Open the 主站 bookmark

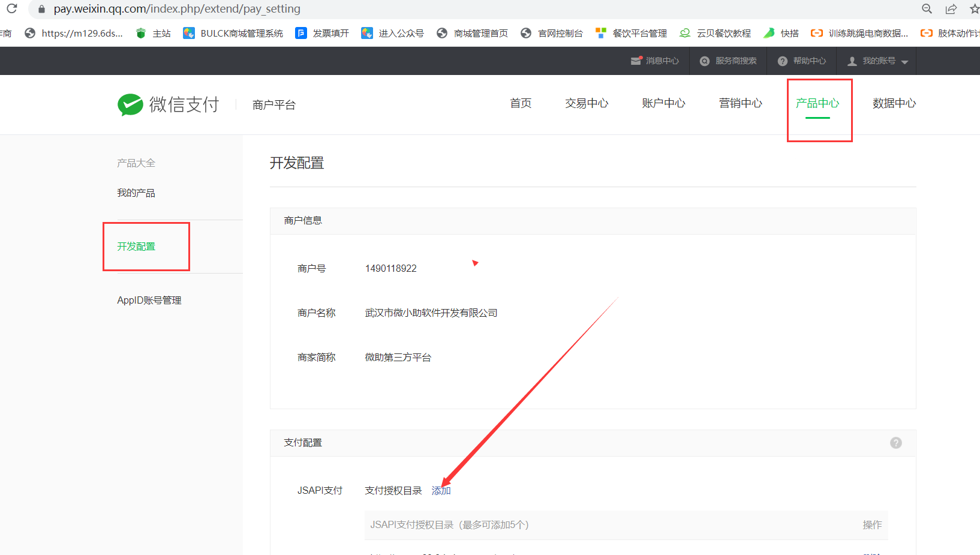tap(154, 33)
